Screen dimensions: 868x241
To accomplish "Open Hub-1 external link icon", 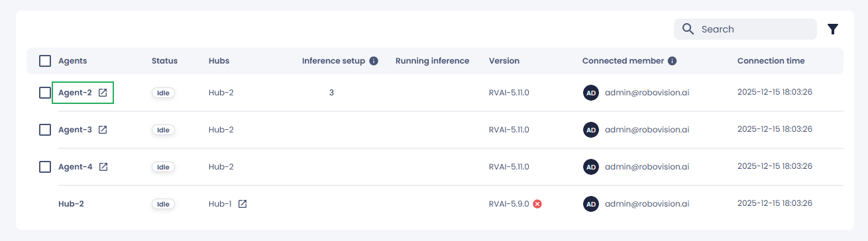I will (x=243, y=204).
